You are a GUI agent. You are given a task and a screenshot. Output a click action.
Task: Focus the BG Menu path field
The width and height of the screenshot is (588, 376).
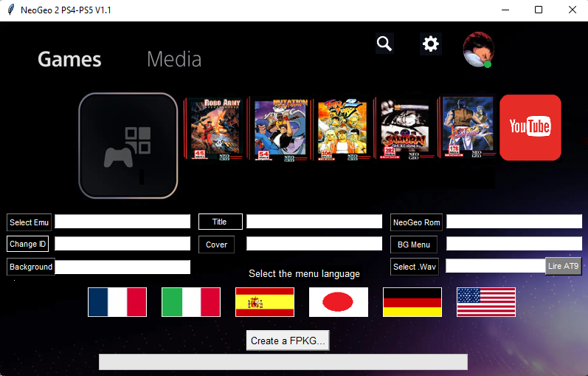(514, 244)
